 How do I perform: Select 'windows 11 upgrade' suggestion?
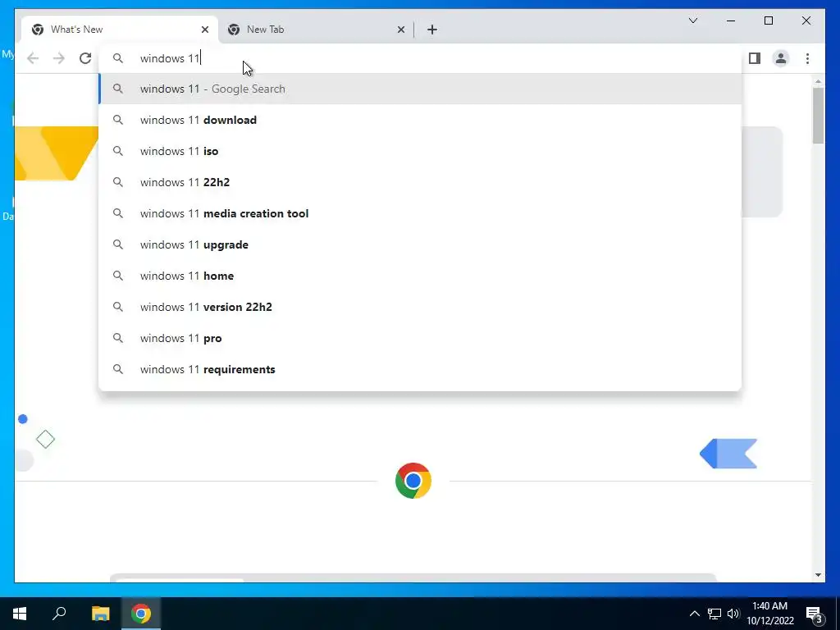(x=420, y=244)
